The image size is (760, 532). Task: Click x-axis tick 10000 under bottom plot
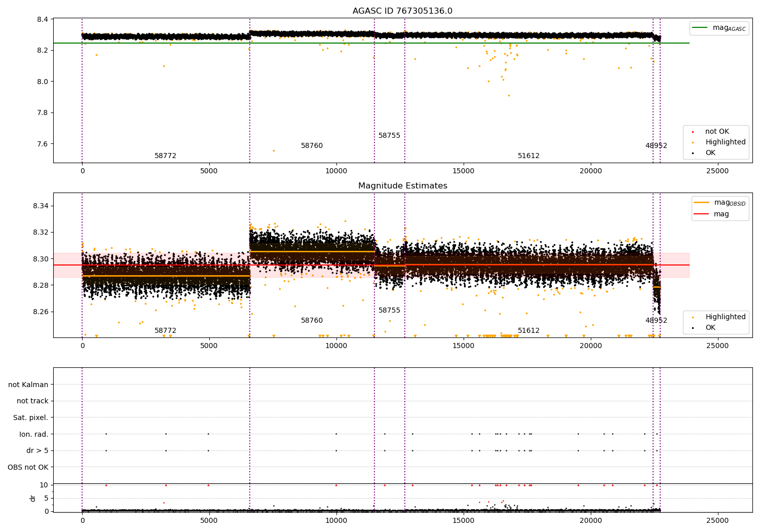(336, 520)
